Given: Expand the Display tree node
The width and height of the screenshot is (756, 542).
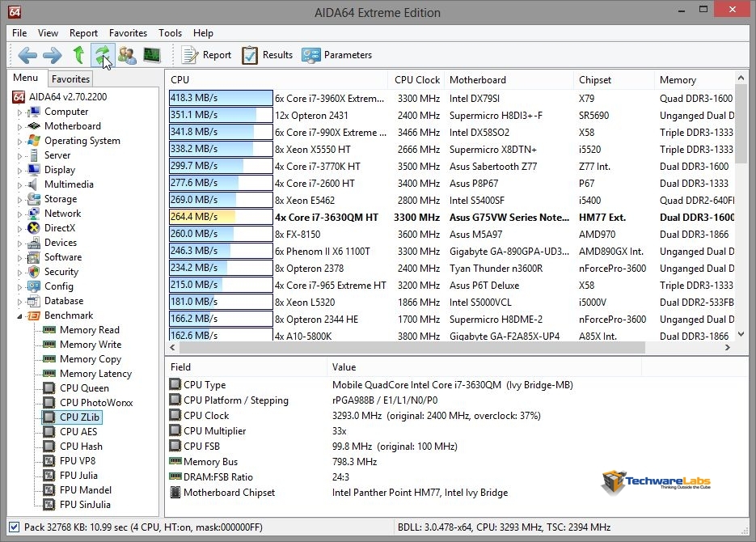Looking at the screenshot, I should tap(19, 170).
